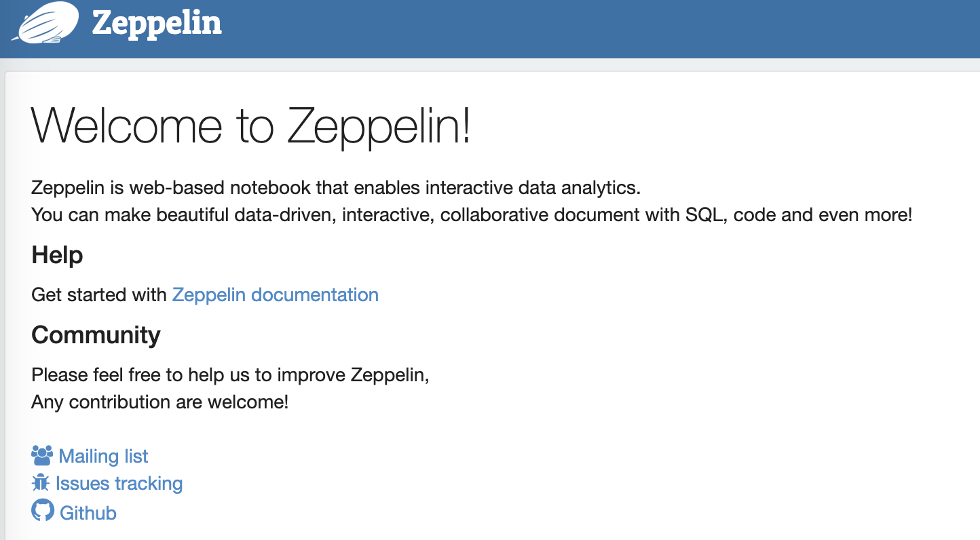The image size is (980, 540).
Task: Visit the Github text link
Action: click(x=88, y=513)
